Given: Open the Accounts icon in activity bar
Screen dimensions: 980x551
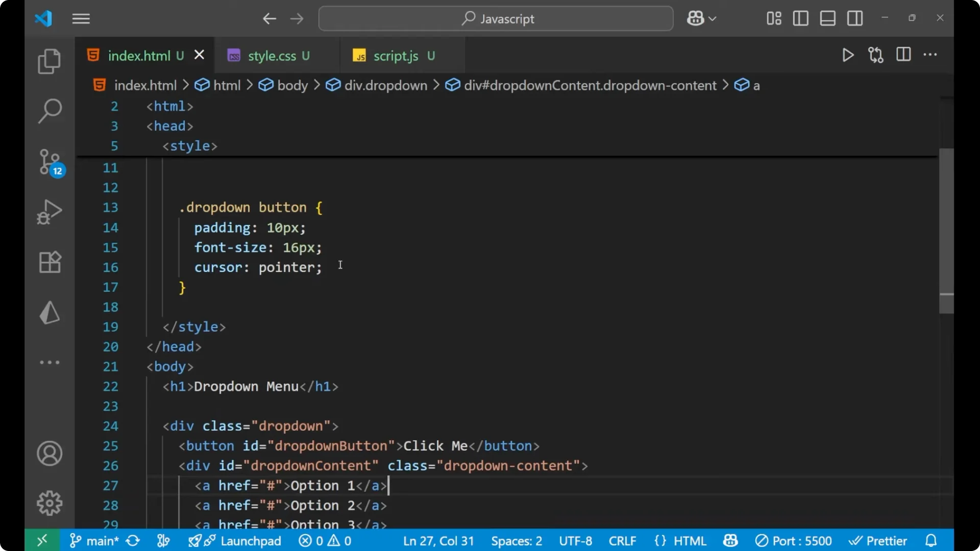Looking at the screenshot, I should (x=49, y=454).
